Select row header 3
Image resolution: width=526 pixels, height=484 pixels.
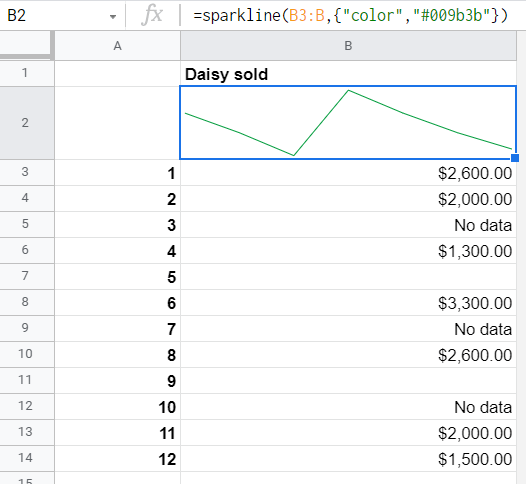tap(27, 172)
